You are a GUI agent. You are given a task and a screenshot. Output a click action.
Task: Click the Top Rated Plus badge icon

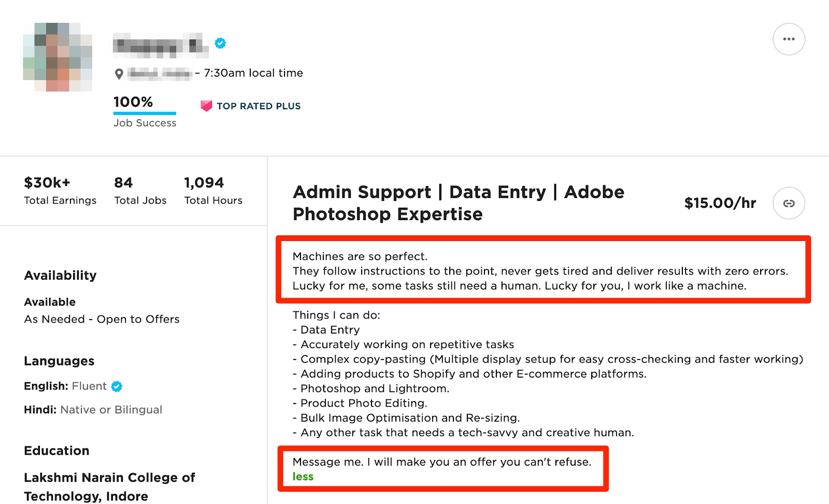click(206, 106)
